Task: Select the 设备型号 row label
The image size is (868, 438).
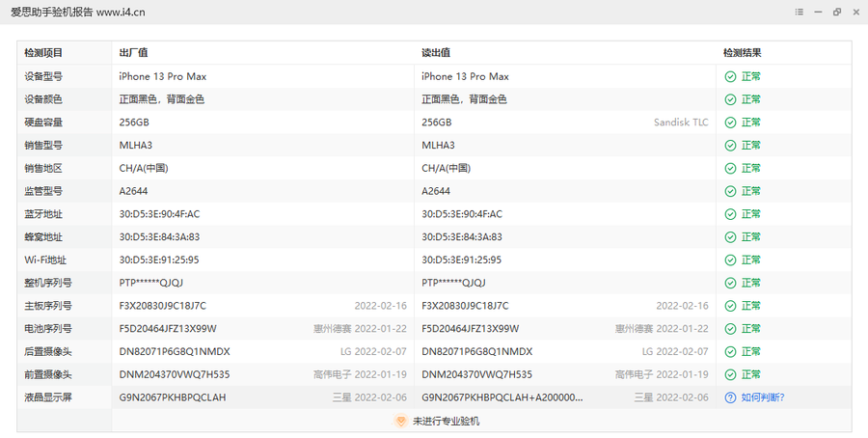Action: [x=43, y=76]
